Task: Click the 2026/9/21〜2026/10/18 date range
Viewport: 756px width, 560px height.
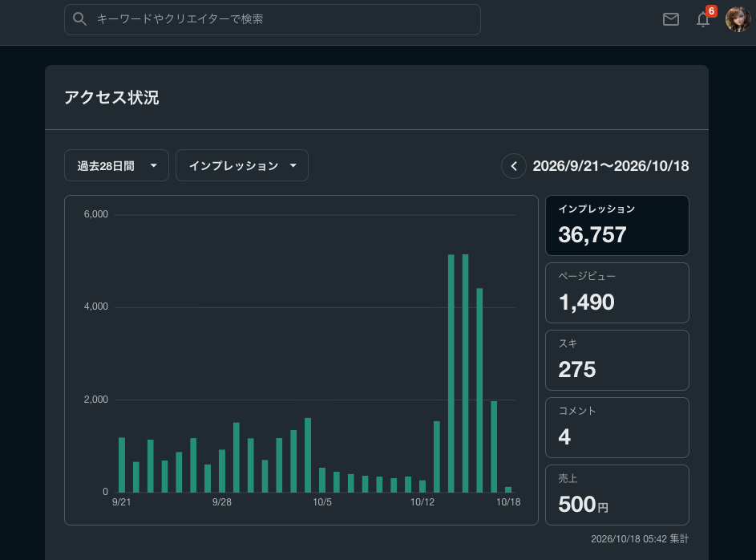Action: pos(610,166)
